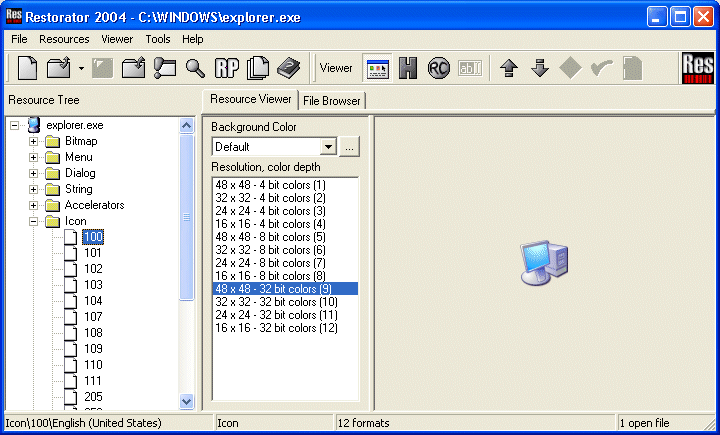This screenshot has height=435, width=720.
Task: Expand the Bitmap folder
Action: pos(33,141)
